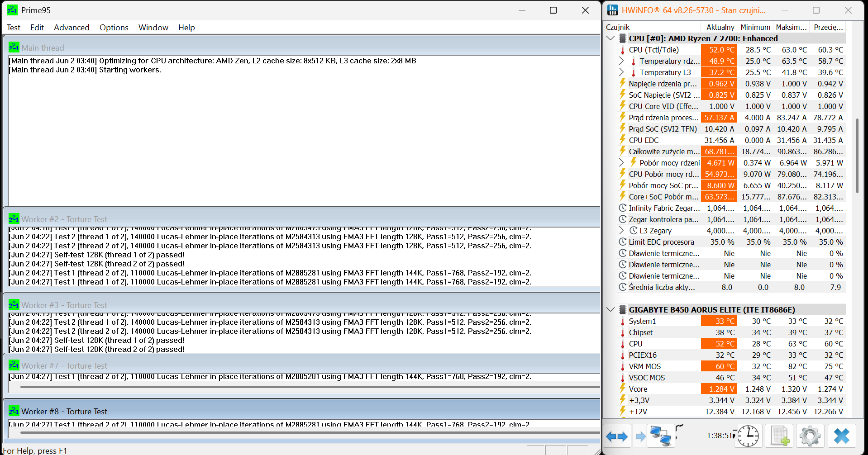Click the Prime95 application icon in title bar

tap(12, 10)
